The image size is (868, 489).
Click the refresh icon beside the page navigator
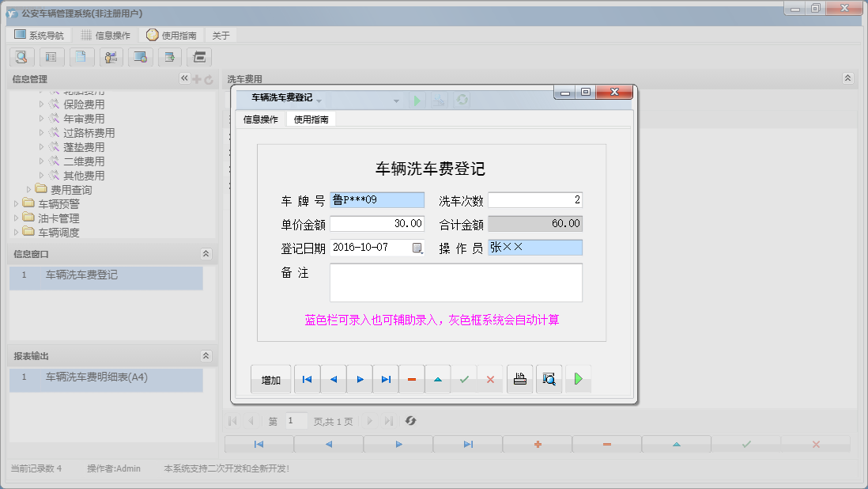410,421
